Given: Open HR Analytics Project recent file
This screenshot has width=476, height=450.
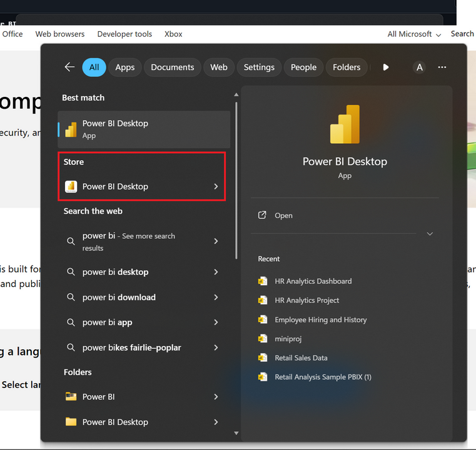Looking at the screenshot, I should click(x=306, y=300).
